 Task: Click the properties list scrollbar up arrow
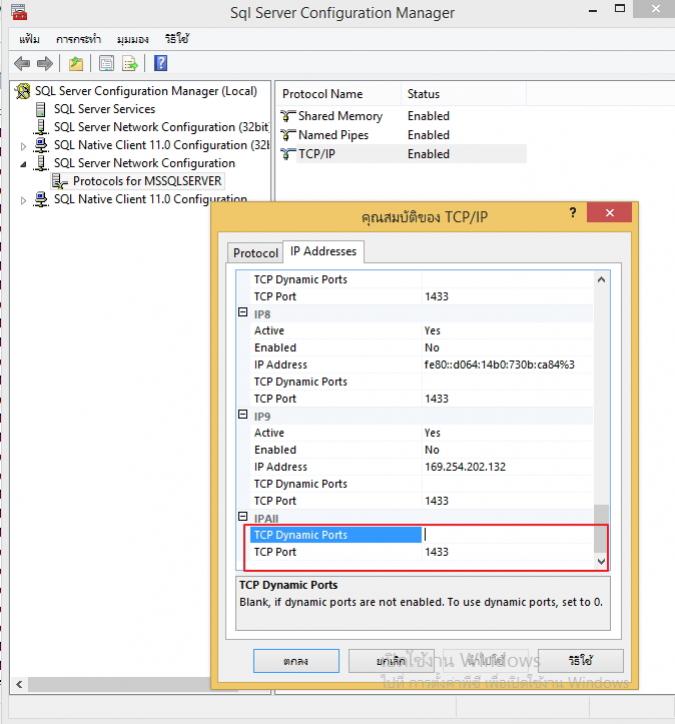[x=601, y=280]
